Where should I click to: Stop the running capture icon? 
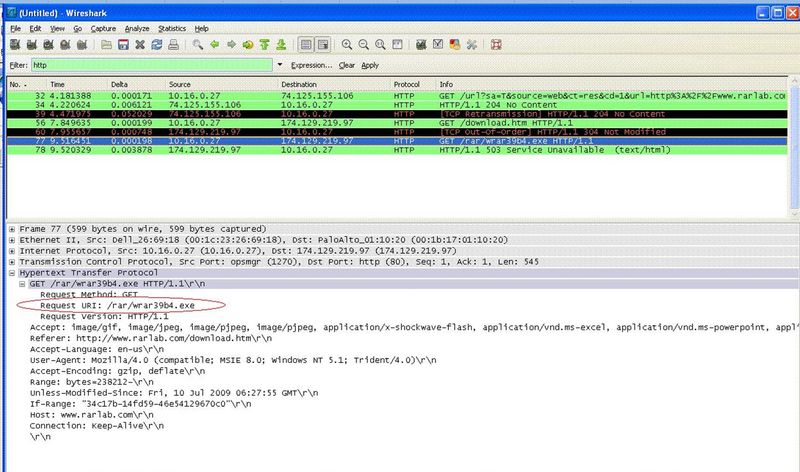pyautogui.click(x=65, y=45)
